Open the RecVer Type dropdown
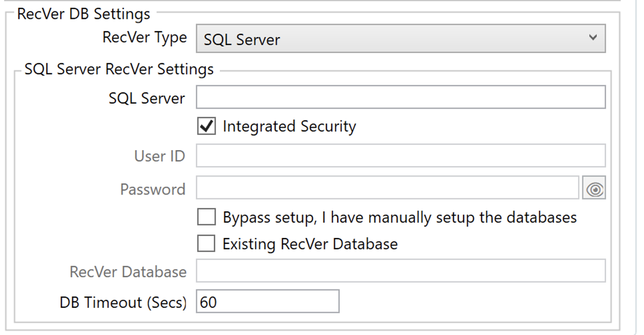644x335 pixels. [401, 39]
